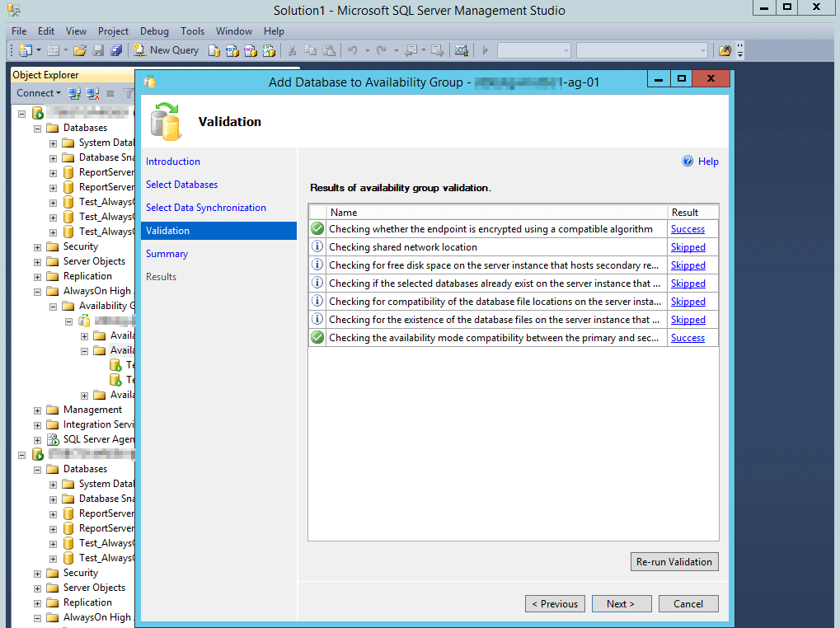The height and width of the screenshot is (628, 840).
Task: Click the Name column header in results
Action: tap(496, 212)
